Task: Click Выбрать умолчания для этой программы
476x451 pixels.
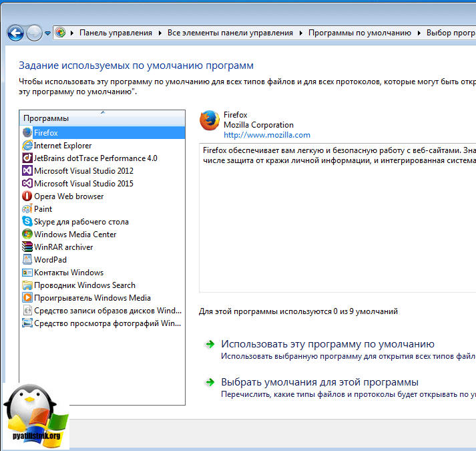Action: [320, 382]
